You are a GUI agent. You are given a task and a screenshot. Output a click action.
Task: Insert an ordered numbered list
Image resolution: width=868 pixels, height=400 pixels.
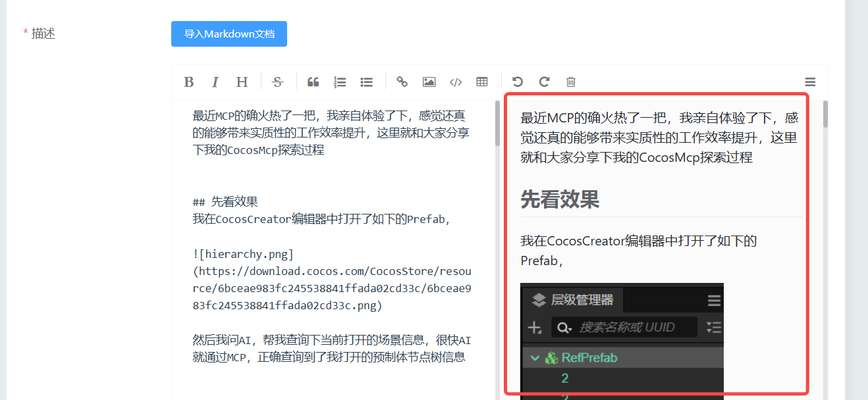coord(340,82)
